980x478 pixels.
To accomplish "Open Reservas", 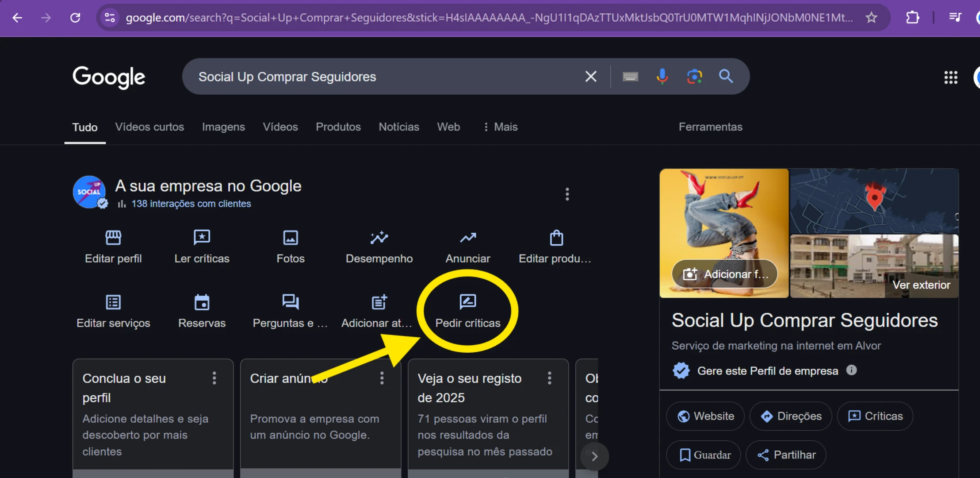I will click(x=202, y=312).
